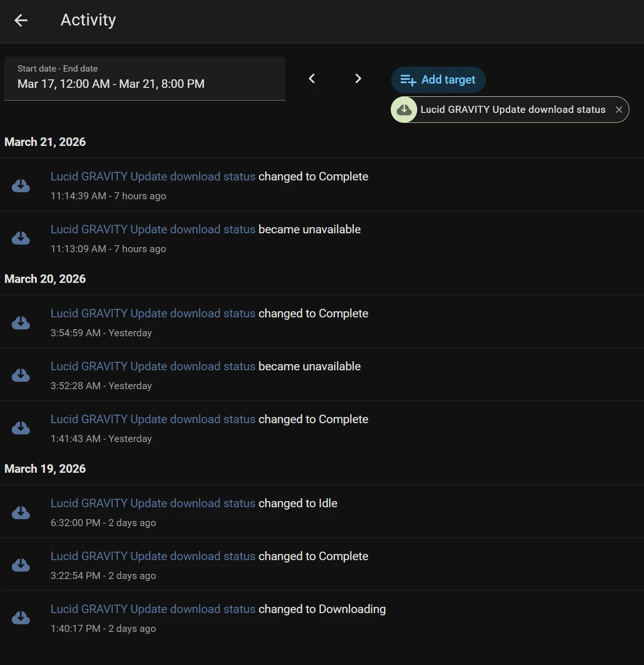Click the 3:54:59 AM - Yesterday timestamp
Image resolution: width=644 pixels, height=665 pixels.
101,333
